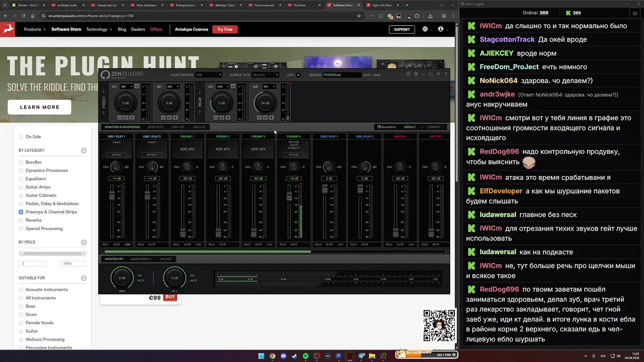Toggle phase invert on A4 preamp
Viewport: 644px width, 362px height.
pos(265,118)
